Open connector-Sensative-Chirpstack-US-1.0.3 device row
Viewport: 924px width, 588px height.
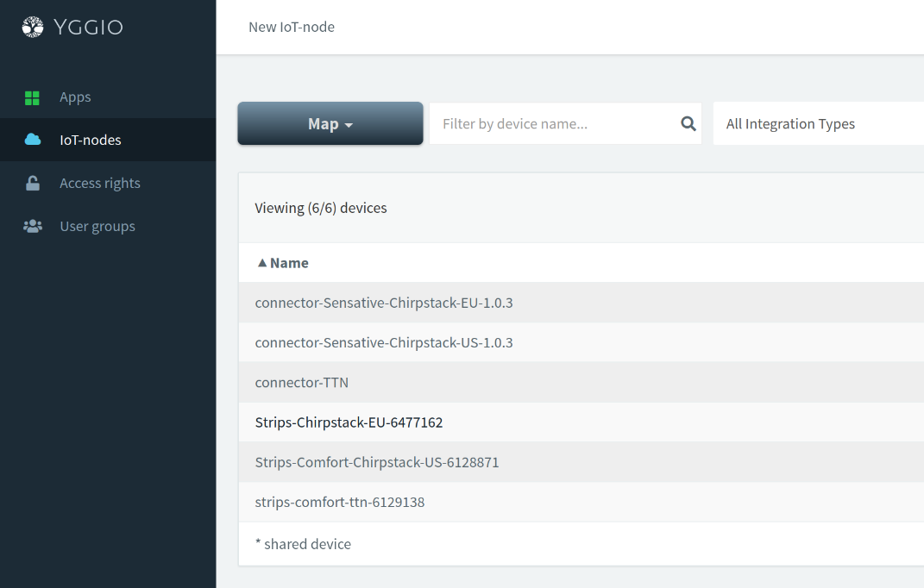(384, 342)
